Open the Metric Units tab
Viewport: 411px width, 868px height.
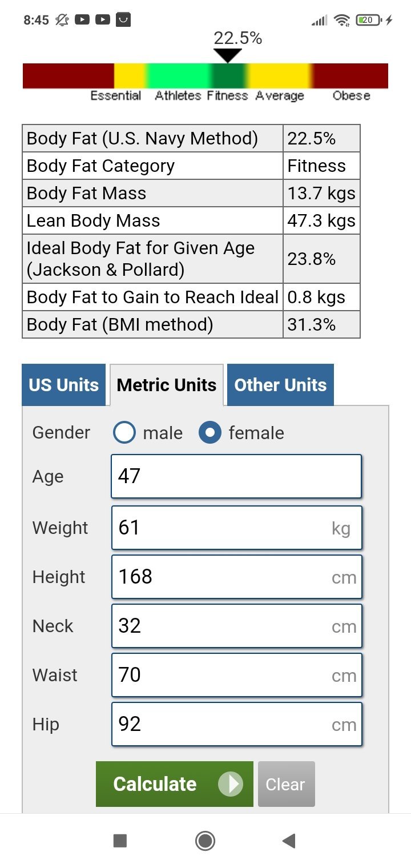pos(167,385)
